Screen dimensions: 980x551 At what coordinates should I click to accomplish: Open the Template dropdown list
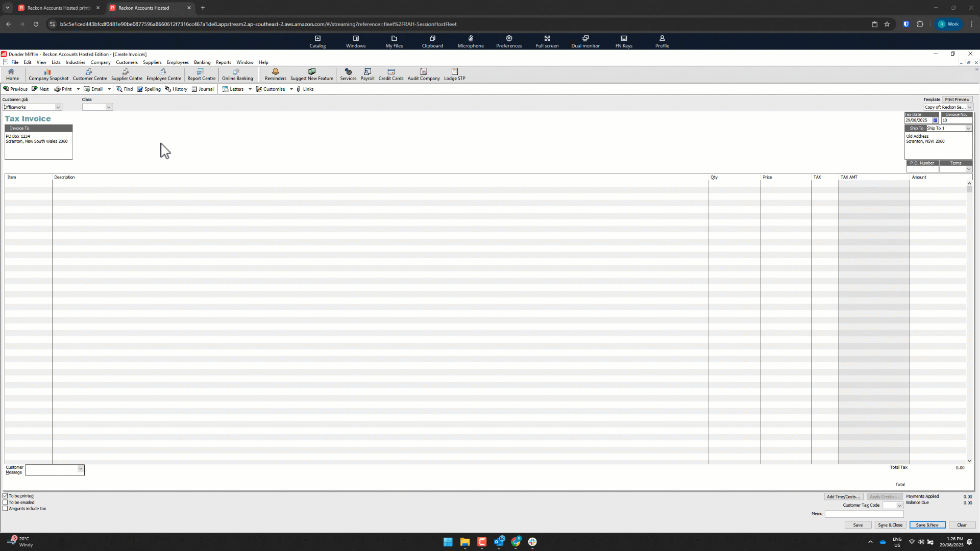click(x=970, y=107)
